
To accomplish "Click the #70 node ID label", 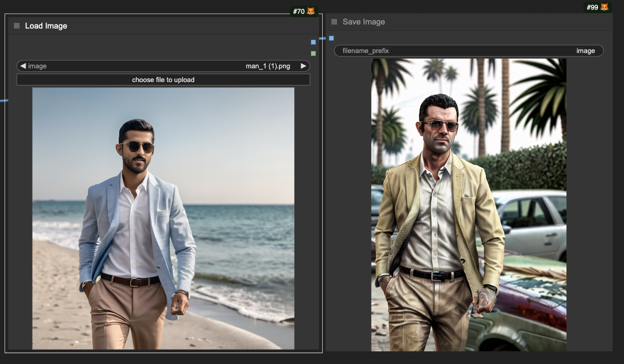I will point(299,11).
